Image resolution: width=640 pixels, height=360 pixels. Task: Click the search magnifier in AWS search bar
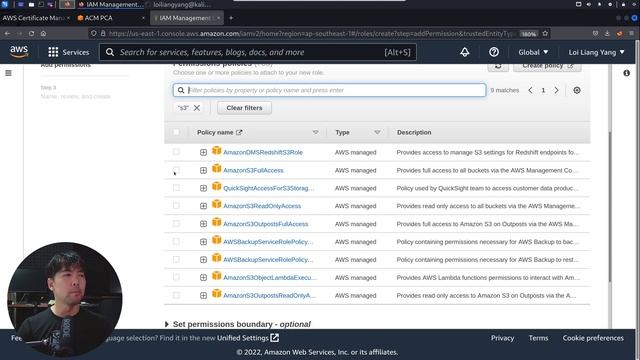(x=110, y=52)
